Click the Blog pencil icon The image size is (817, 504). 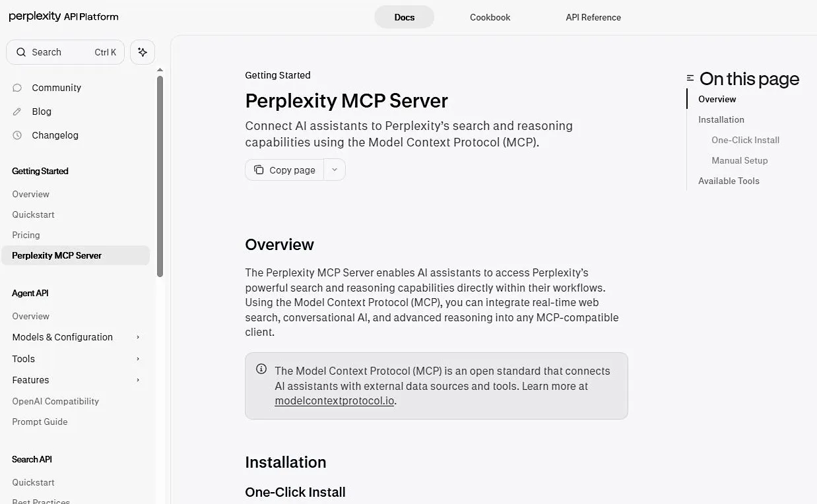pyautogui.click(x=17, y=111)
